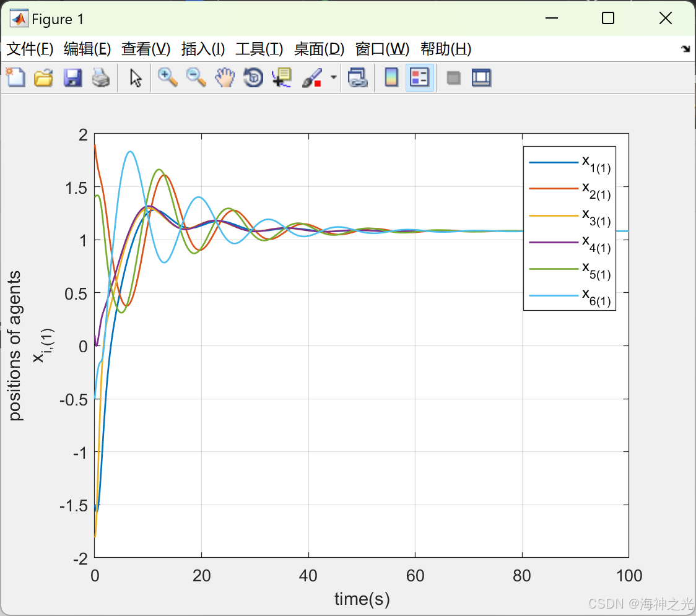Open the 文件(F) menu

pyautogui.click(x=30, y=49)
